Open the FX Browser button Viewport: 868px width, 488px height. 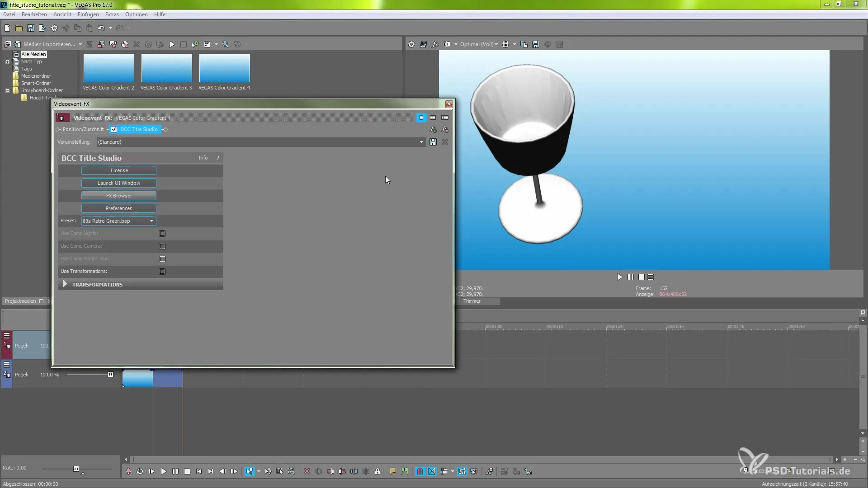[119, 196]
